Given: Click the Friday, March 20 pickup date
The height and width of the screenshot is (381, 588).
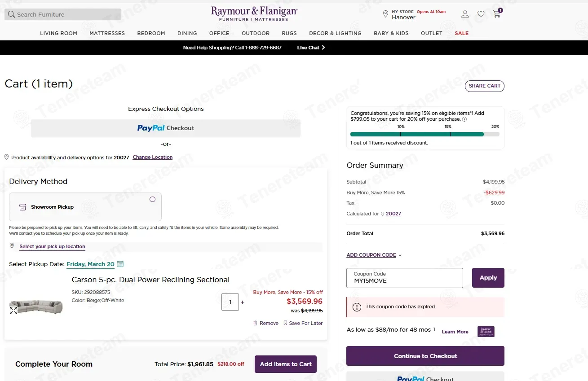Looking at the screenshot, I should point(90,264).
